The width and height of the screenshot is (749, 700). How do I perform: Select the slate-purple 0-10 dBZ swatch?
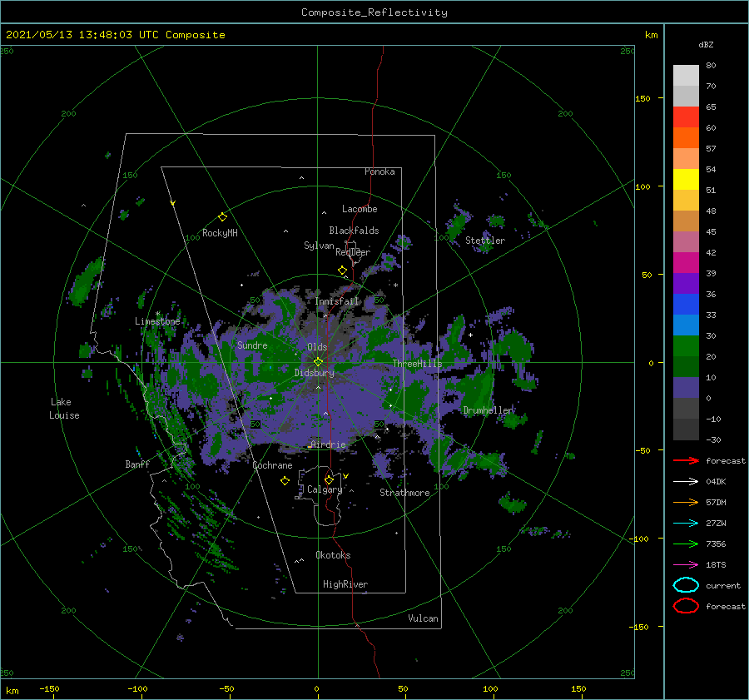coord(686,387)
